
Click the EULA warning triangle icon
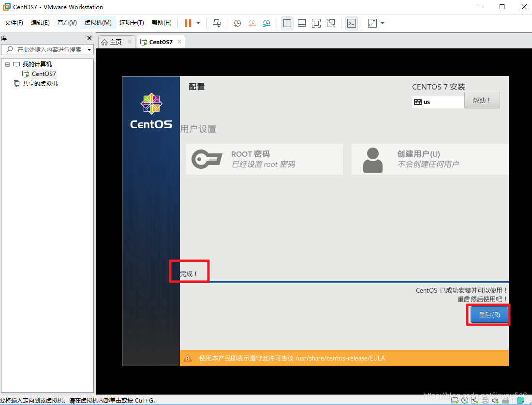coord(188,358)
